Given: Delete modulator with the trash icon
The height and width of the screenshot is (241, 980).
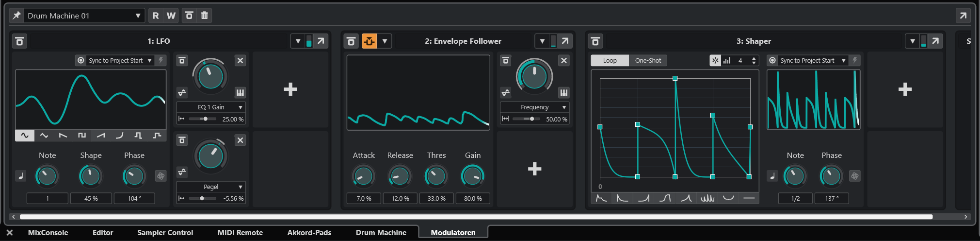Looking at the screenshot, I should (205, 16).
